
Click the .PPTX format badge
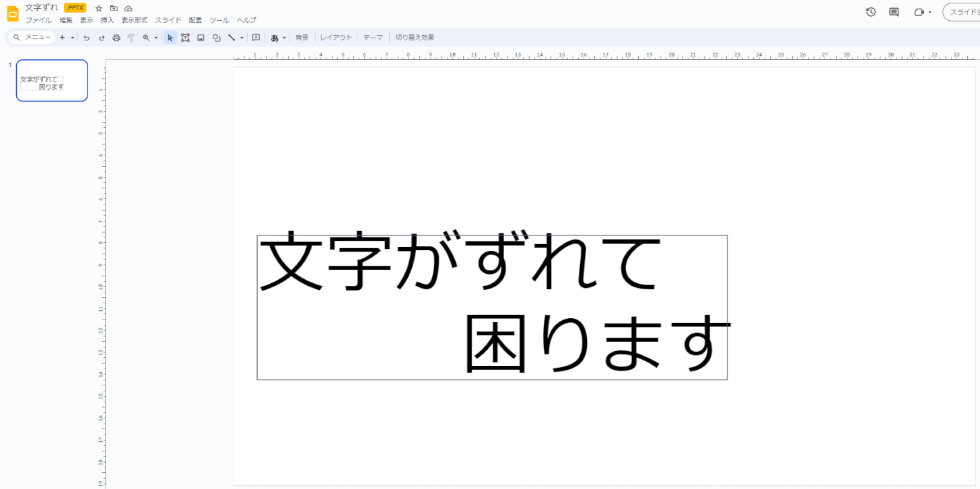point(75,8)
